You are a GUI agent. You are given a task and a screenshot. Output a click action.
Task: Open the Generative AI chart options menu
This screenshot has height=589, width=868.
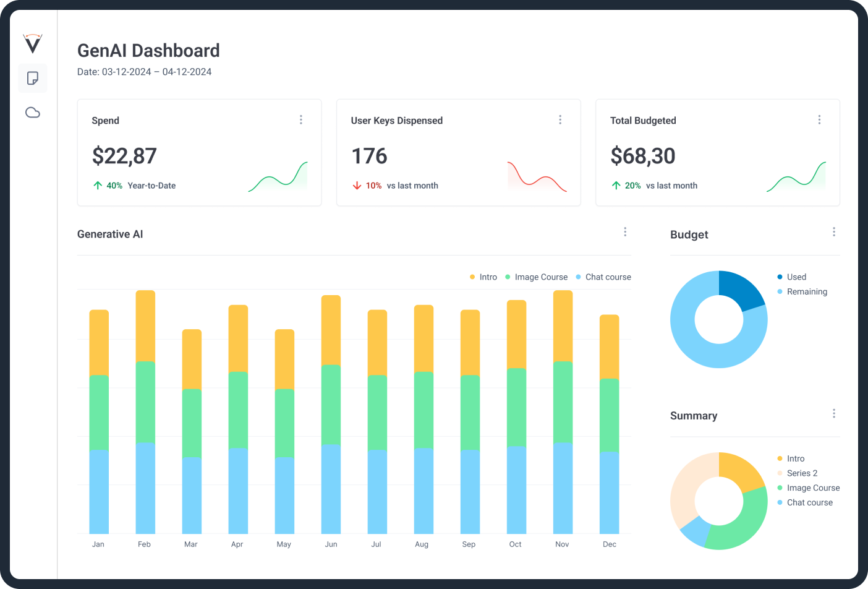(625, 232)
